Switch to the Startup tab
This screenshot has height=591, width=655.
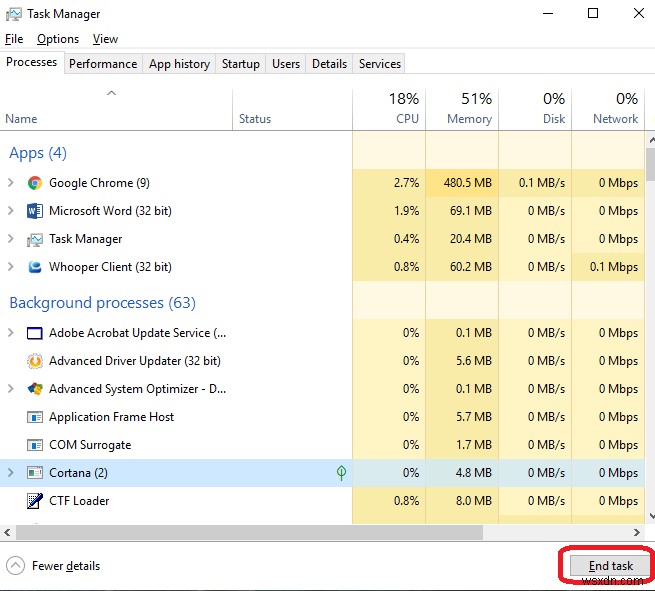pos(241,64)
